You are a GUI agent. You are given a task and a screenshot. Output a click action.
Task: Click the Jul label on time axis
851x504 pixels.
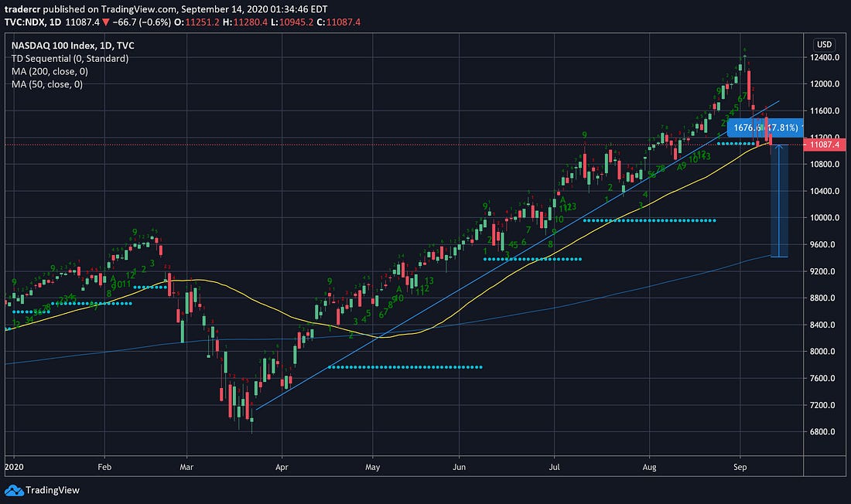pyautogui.click(x=554, y=467)
